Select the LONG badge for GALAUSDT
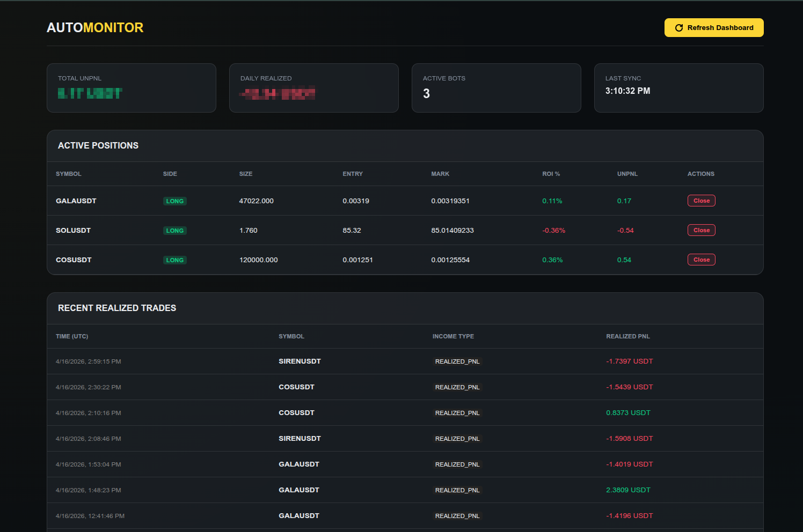This screenshot has width=803, height=532. [x=175, y=201]
